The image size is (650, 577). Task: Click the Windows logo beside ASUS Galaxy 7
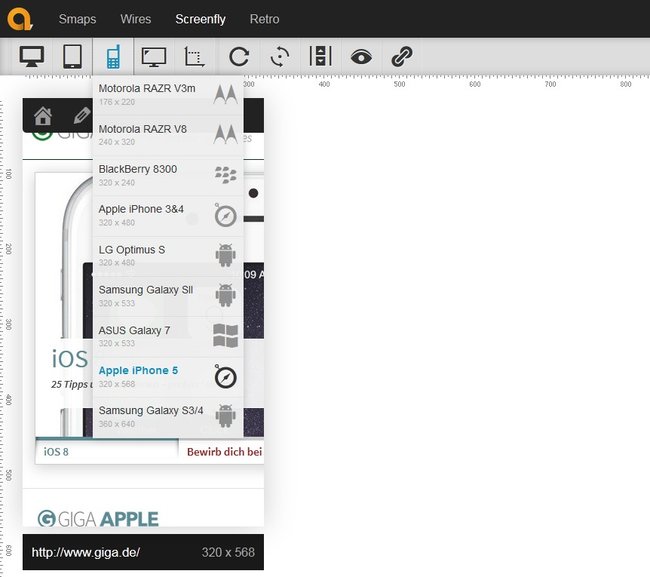point(226,335)
